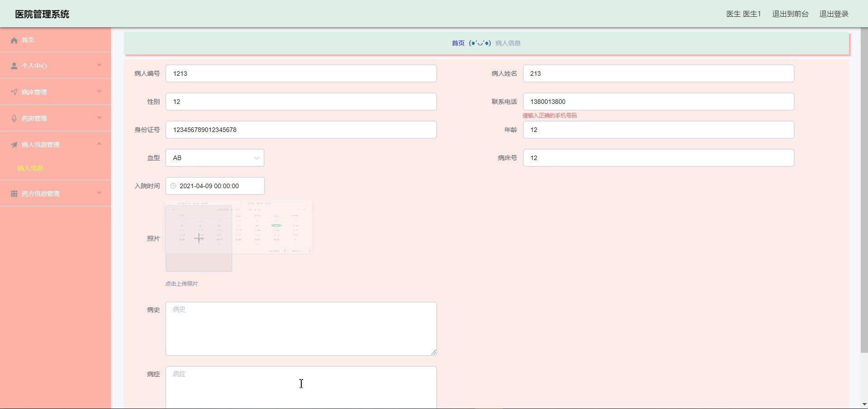The image size is (868, 409).
Task: Open the 首页 sidebar menu item
Action: click(28, 40)
